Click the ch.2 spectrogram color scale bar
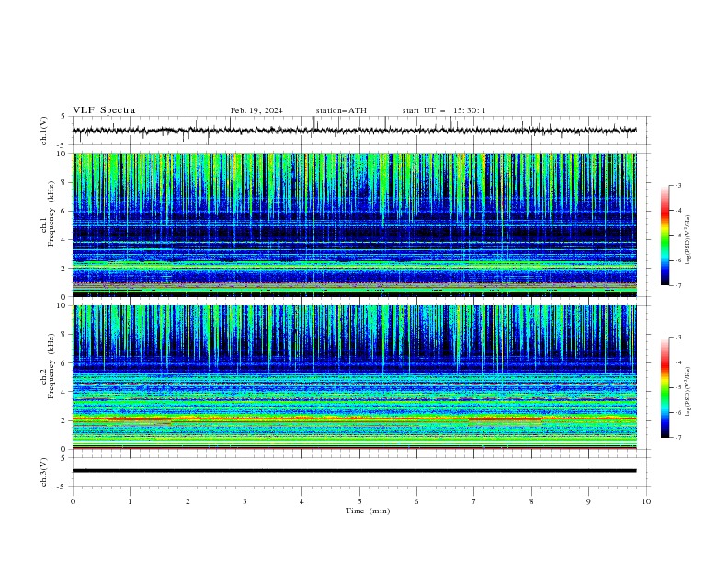Image resolution: width=728 pixels, height=563 pixels. 665,387
